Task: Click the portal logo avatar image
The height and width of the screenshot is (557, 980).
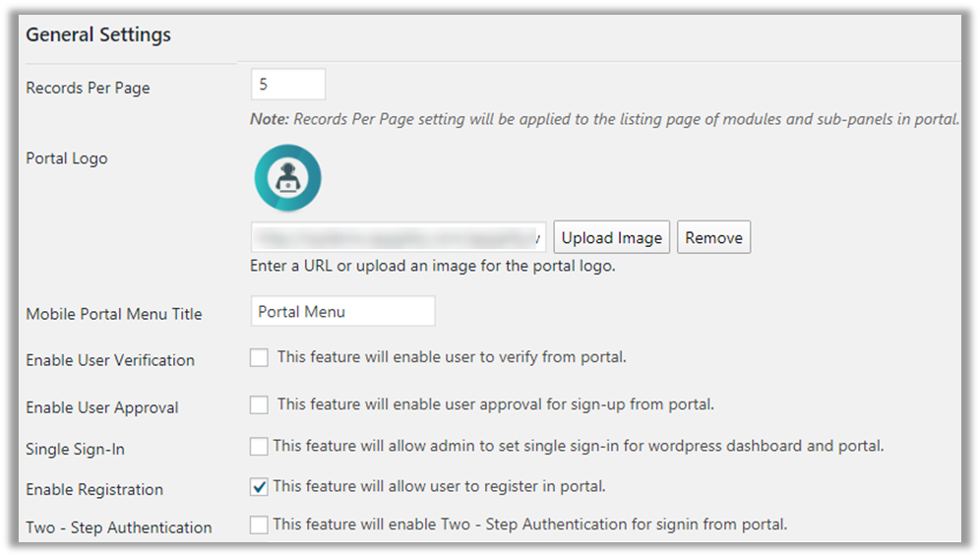Action: pos(288,177)
